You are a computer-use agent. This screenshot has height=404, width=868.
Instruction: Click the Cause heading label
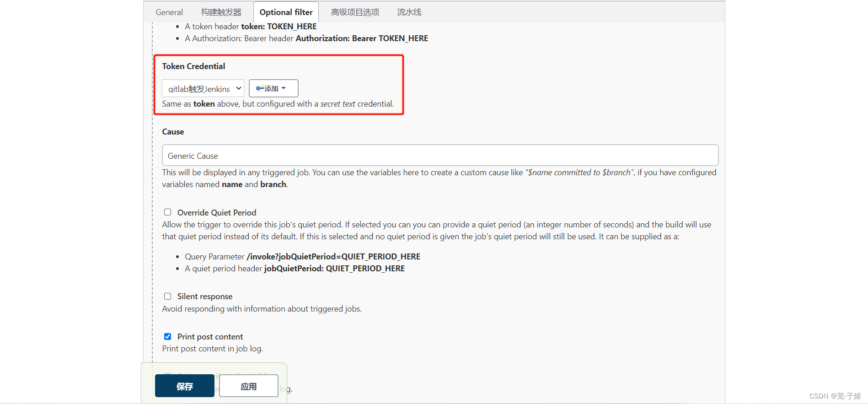point(173,132)
